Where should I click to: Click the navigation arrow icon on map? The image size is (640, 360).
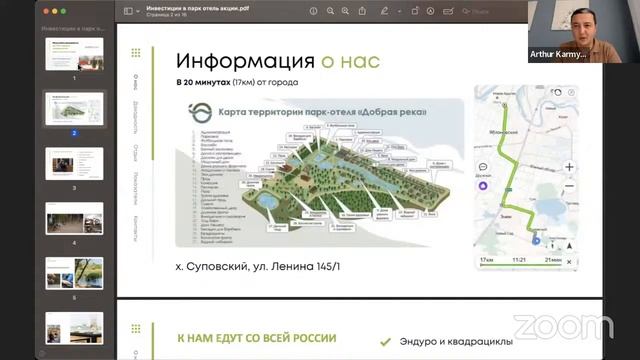(x=569, y=246)
